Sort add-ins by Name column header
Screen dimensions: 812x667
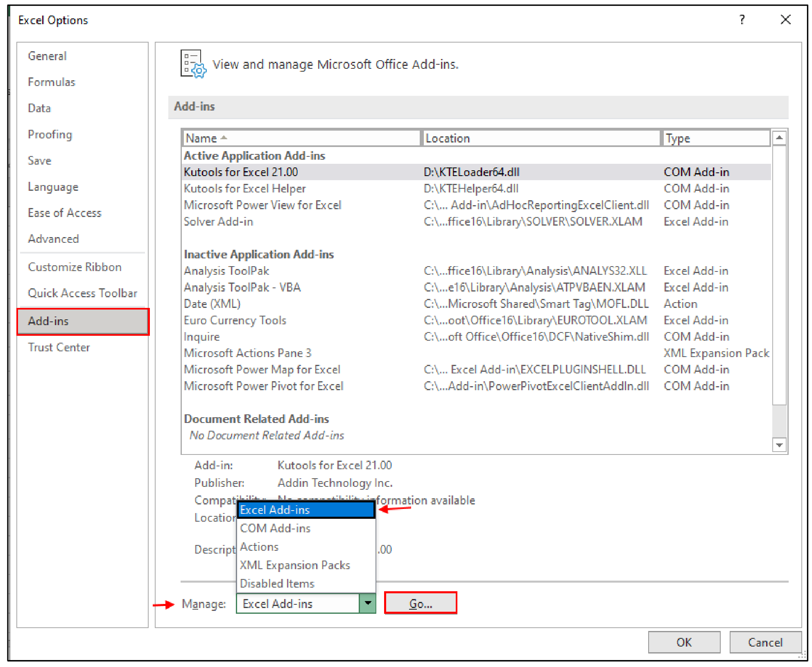coord(301,138)
